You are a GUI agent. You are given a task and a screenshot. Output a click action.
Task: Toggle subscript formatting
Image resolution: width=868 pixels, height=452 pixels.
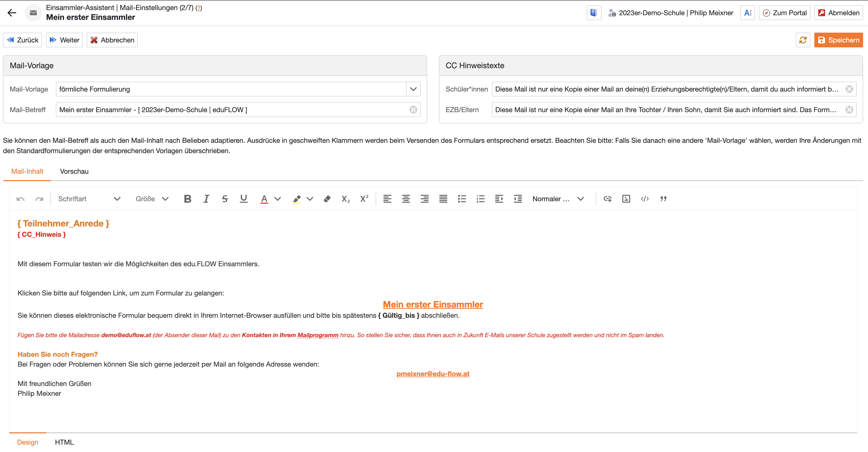[345, 199]
